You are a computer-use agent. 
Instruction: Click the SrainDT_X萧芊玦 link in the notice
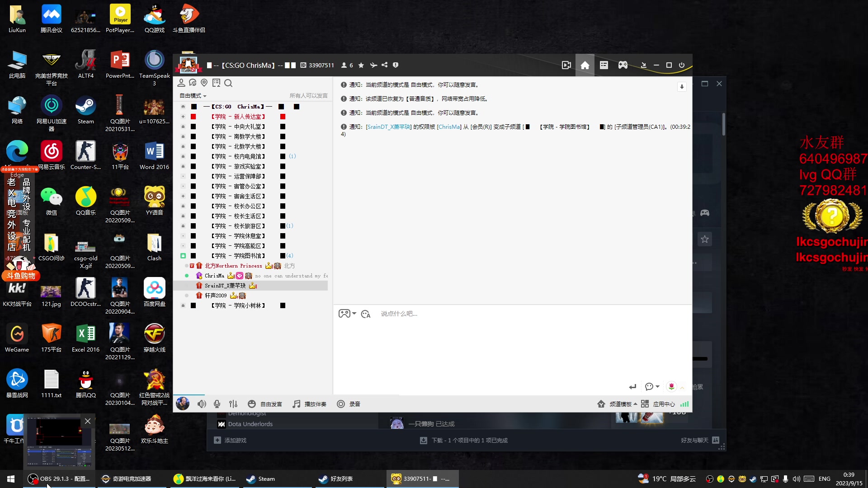(389, 127)
